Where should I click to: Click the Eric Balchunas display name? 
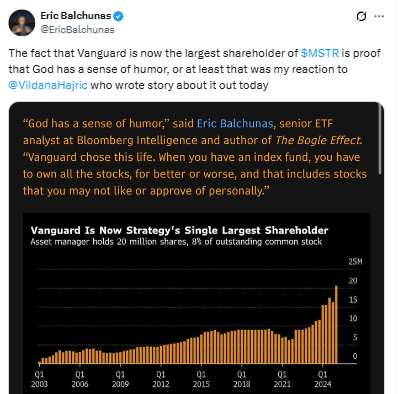[76, 16]
